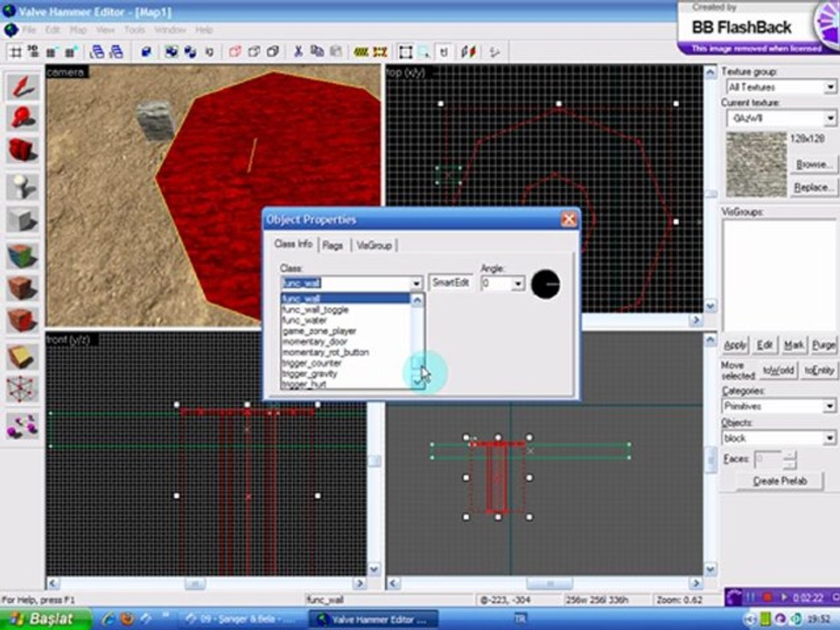This screenshot has width=840, height=630.
Task: Open the File menu
Action: pos(29,30)
